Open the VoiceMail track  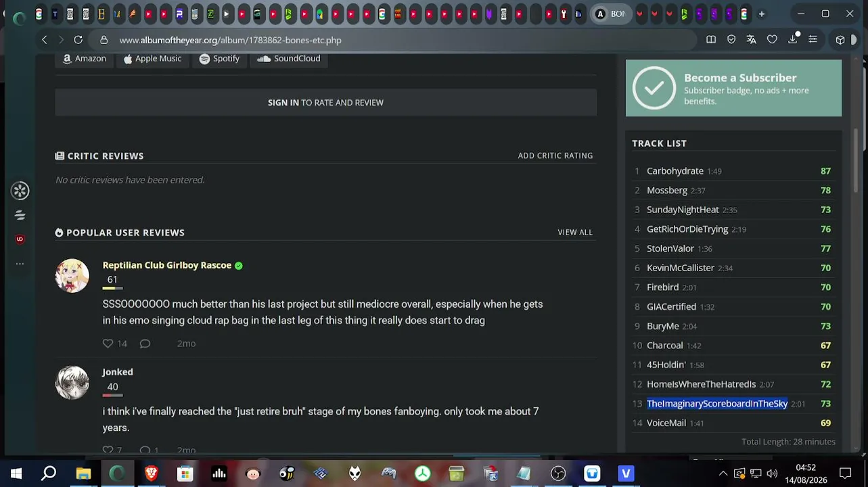click(666, 423)
